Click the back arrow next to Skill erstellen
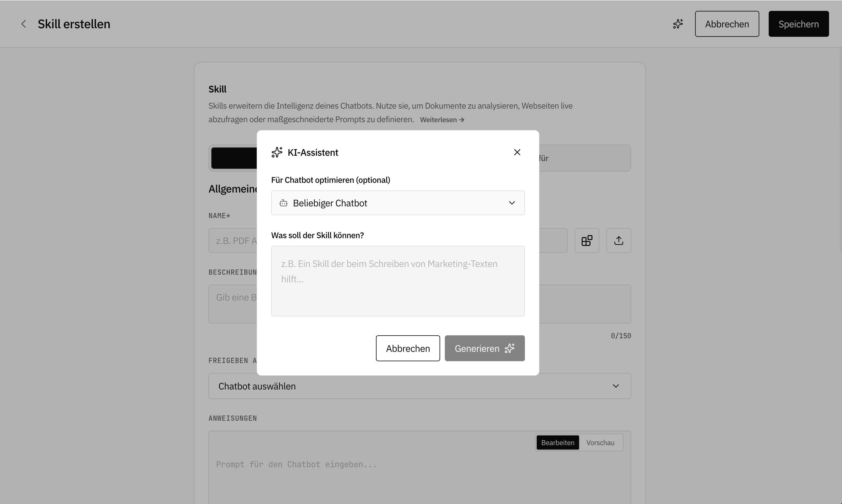This screenshot has width=842, height=504. (x=24, y=24)
